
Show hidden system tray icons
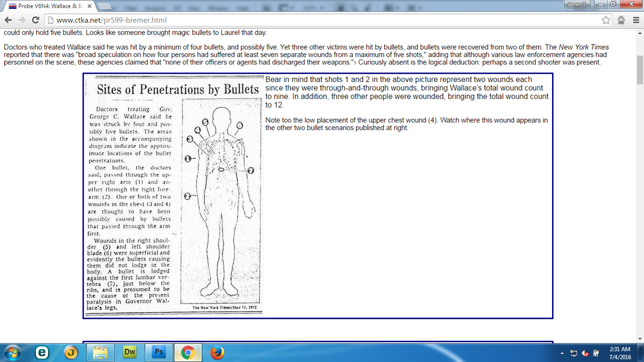point(563,353)
